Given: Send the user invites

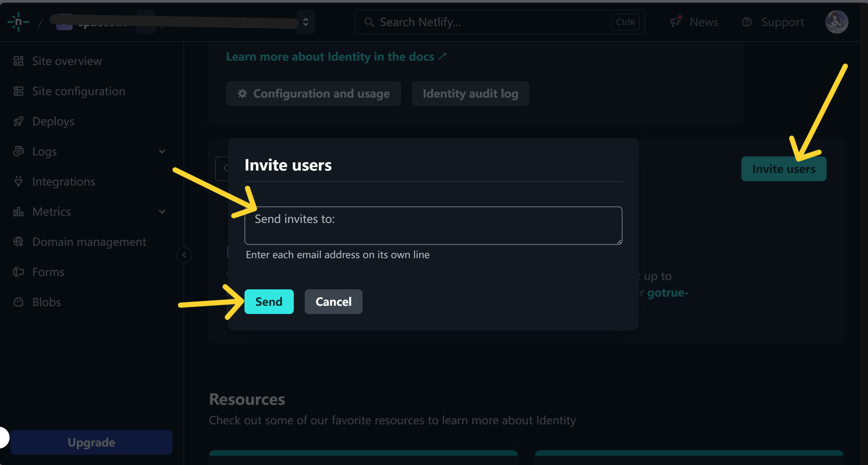Looking at the screenshot, I should point(269,302).
